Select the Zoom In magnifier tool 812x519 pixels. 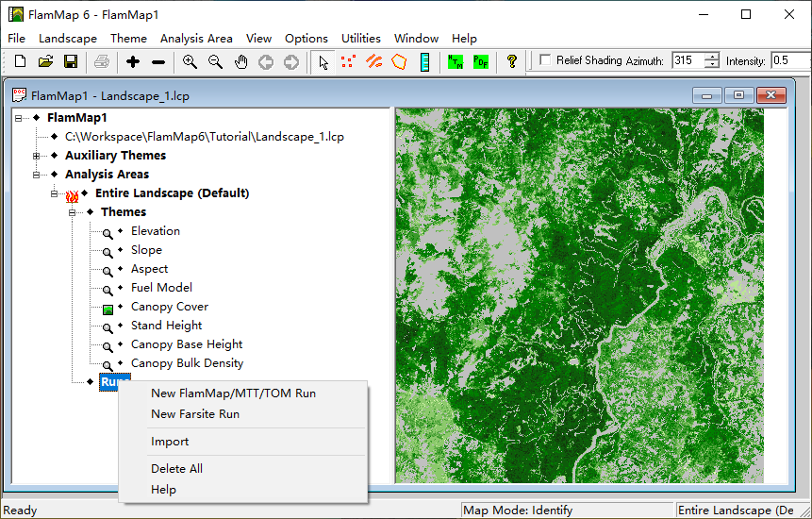[190, 61]
